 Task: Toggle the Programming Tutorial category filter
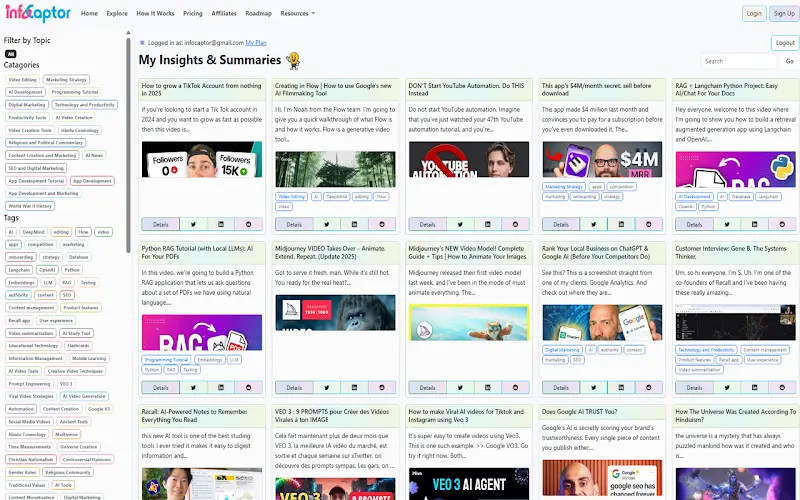click(x=74, y=92)
